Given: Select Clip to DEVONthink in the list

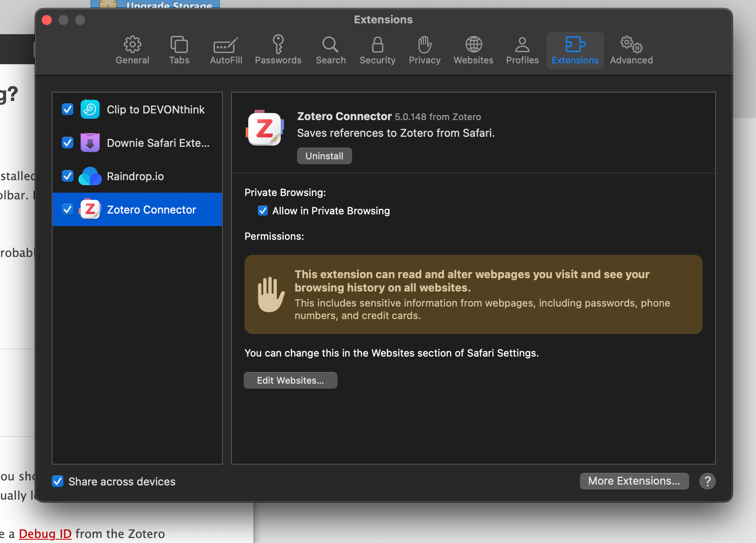Looking at the screenshot, I should pyautogui.click(x=137, y=109).
